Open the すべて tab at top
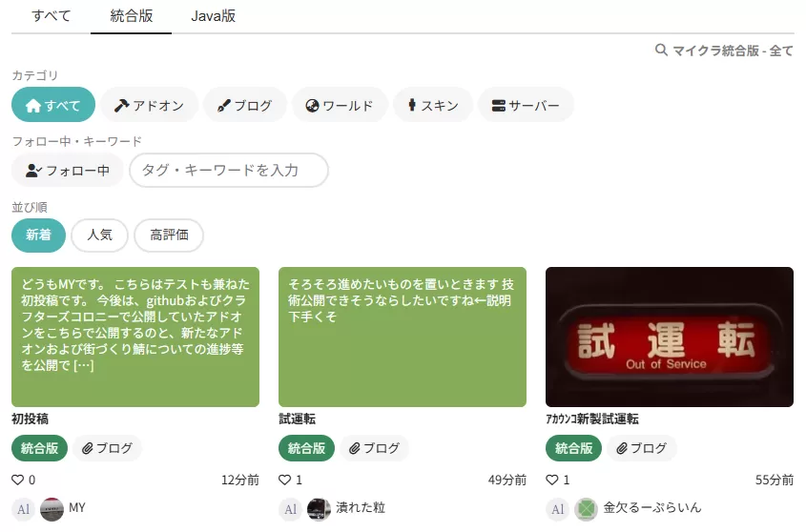 pyautogui.click(x=51, y=16)
